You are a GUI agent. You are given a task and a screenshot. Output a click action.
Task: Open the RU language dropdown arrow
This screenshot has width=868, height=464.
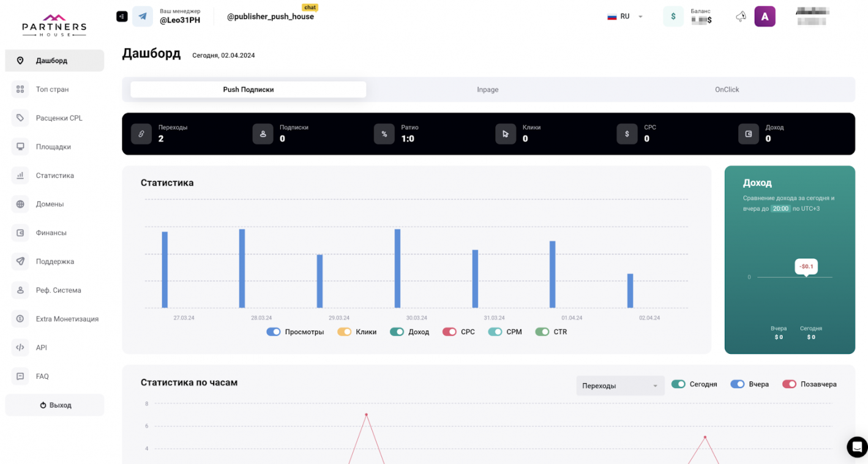[640, 17]
